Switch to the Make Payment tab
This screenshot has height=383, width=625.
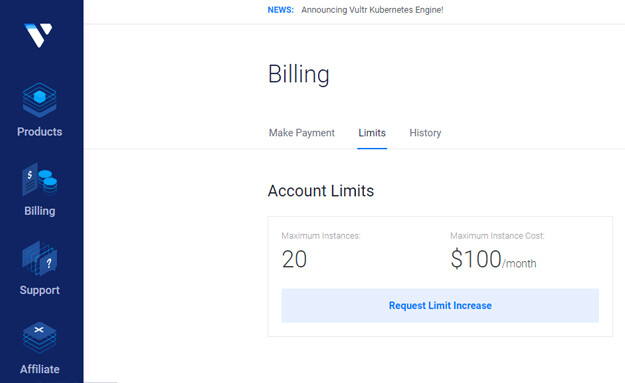pyautogui.click(x=302, y=133)
